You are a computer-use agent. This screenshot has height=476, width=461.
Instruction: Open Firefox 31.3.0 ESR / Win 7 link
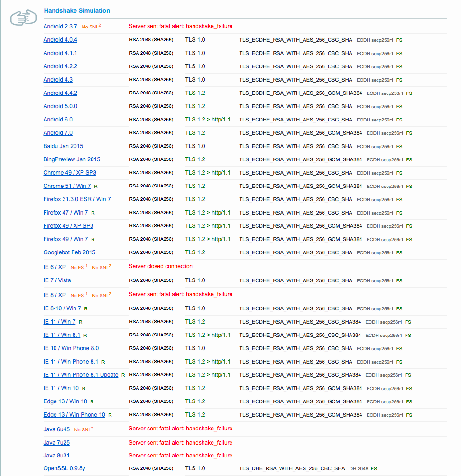77,199
